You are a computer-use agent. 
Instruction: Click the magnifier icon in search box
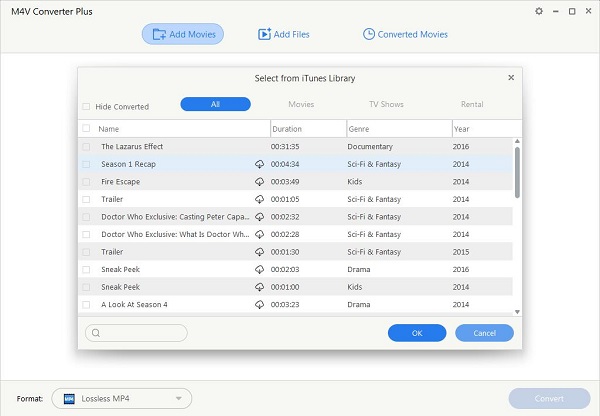(96, 333)
